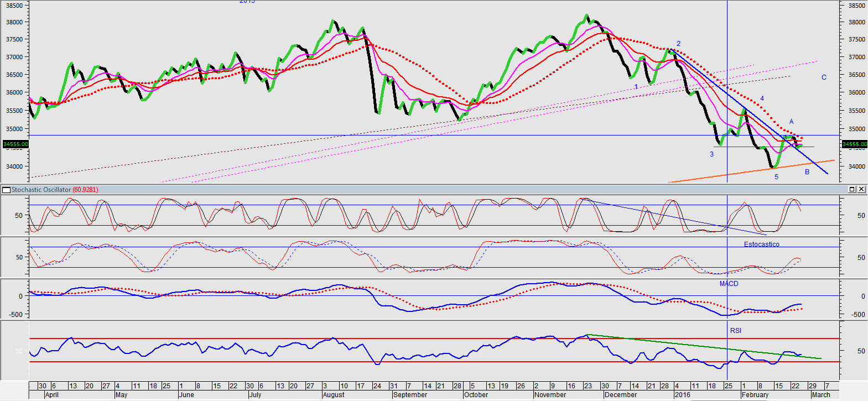The height and width of the screenshot is (401, 868).
Task: Click August on the time axis
Action: coord(334,395)
